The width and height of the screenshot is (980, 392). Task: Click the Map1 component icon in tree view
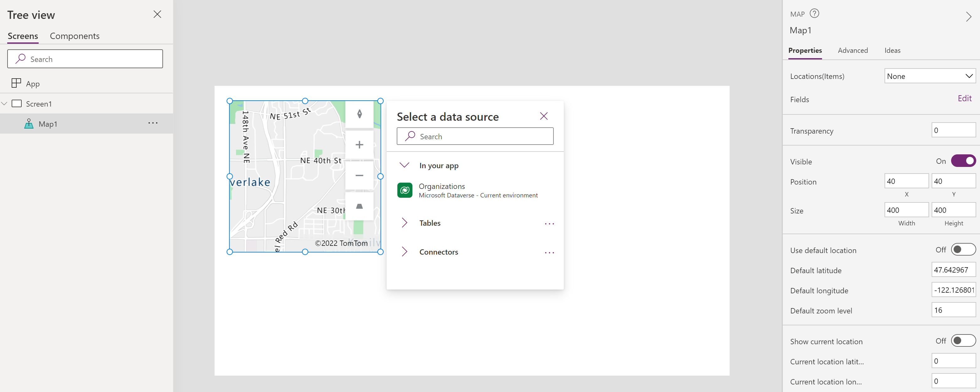point(30,123)
